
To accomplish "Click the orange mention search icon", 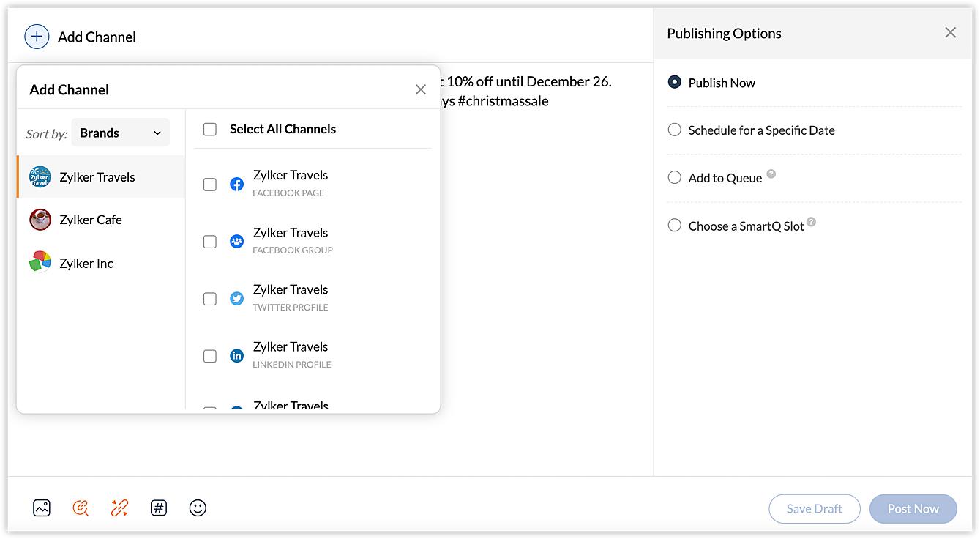I will [81, 508].
